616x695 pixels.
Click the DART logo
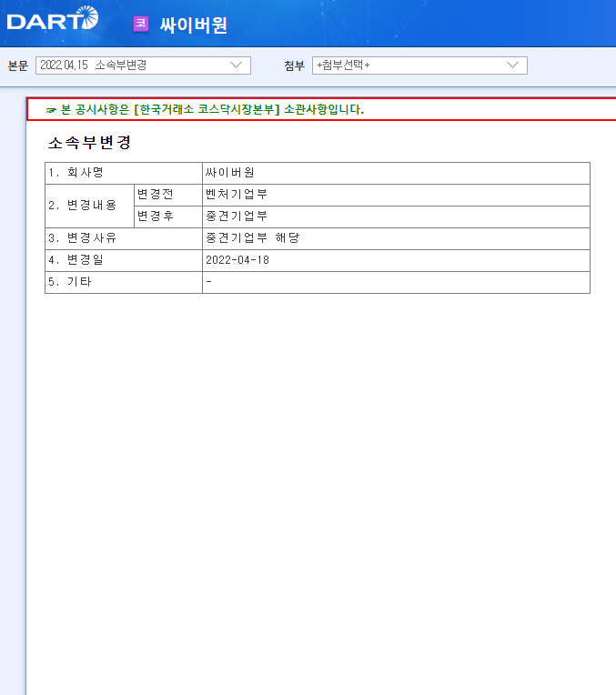tap(53, 18)
